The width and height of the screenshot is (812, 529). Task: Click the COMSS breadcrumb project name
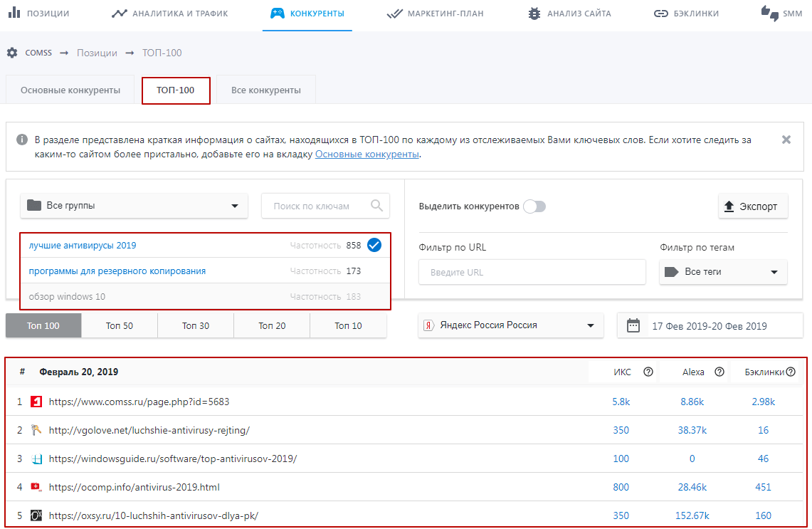pos(38,53)
